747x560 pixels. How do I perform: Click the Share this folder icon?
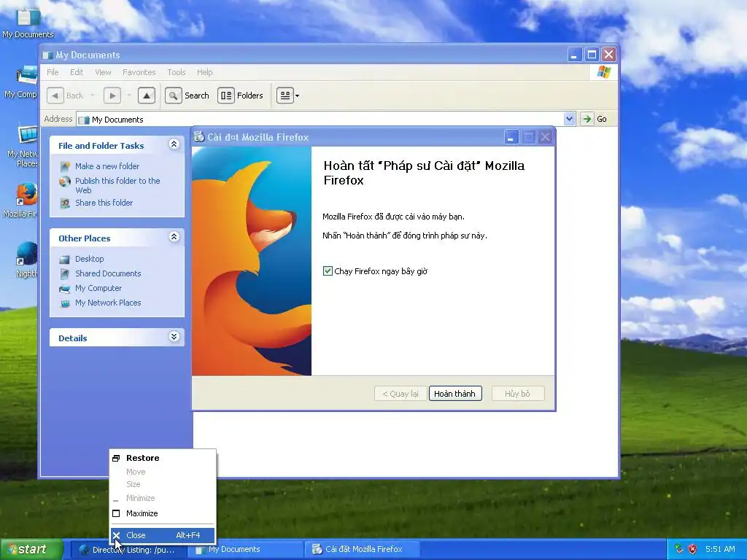click(x=65, y=203)
